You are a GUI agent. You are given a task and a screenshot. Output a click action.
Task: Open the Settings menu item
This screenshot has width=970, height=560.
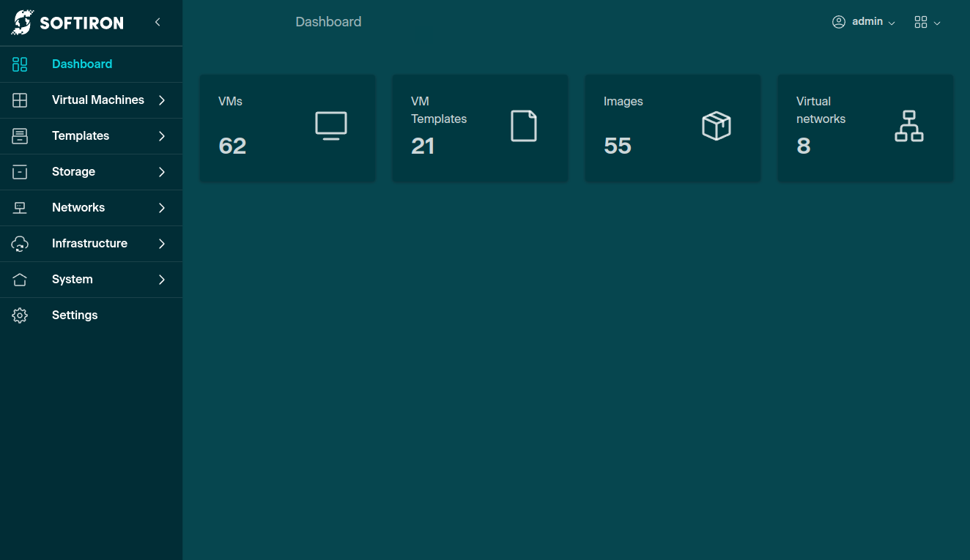75,316
